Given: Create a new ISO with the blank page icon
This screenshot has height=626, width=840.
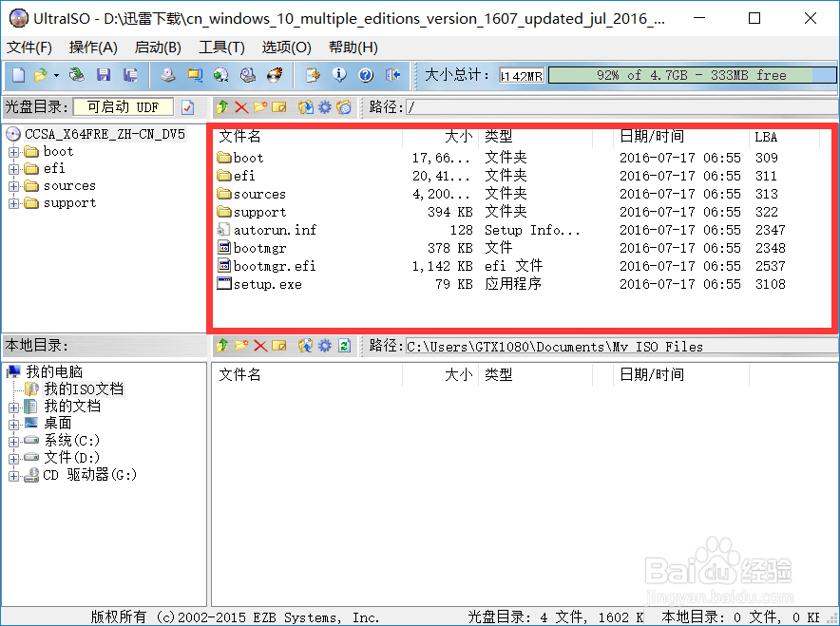Looking at the screenshot, I should click(x=19, y=75).
